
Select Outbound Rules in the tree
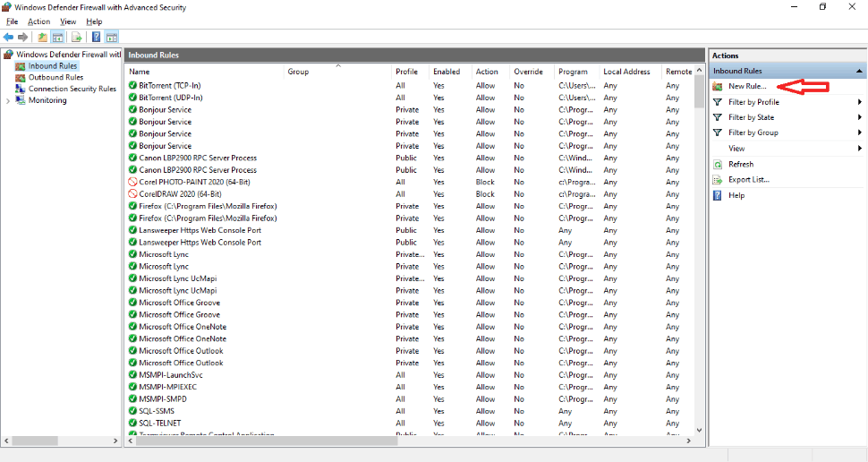55,78
